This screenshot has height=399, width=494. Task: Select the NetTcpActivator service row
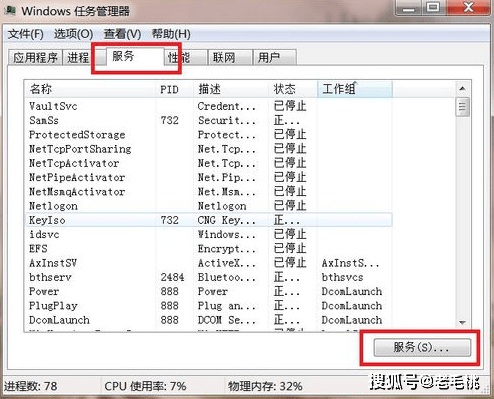click(209, 163)
